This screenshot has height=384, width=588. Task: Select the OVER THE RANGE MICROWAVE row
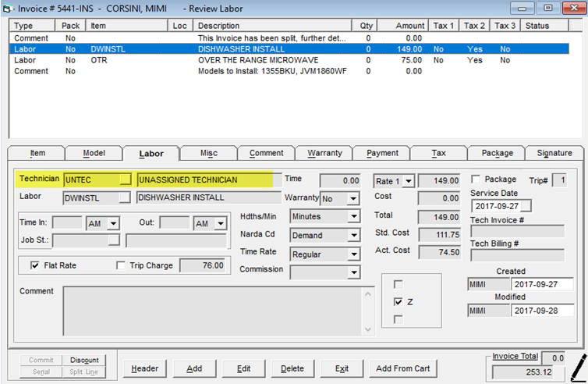289,60
